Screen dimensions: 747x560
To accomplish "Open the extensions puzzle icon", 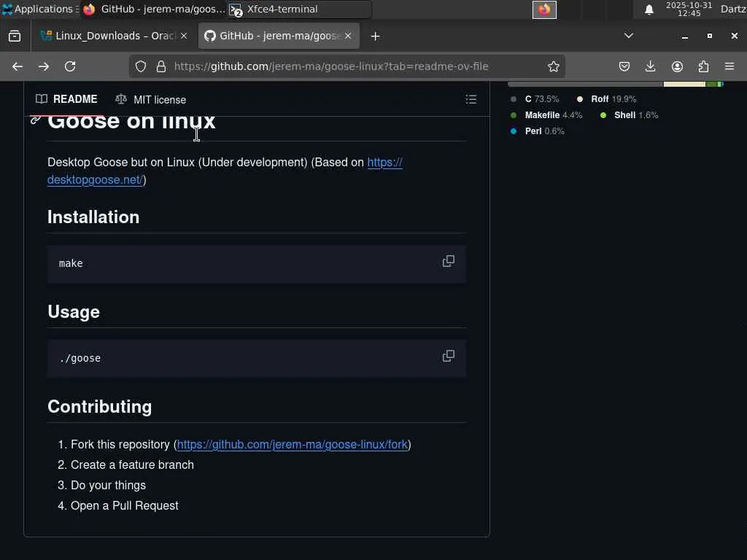I will click(703, 66).
